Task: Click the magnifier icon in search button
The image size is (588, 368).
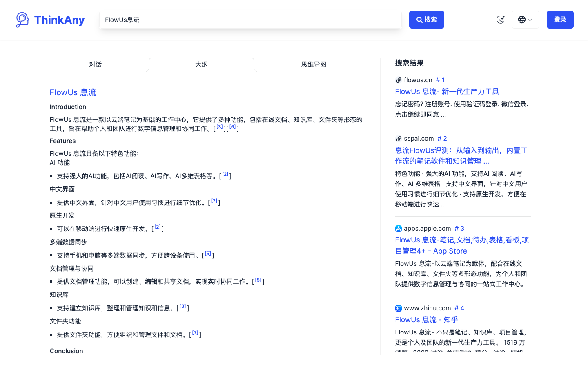Action: 419,19
